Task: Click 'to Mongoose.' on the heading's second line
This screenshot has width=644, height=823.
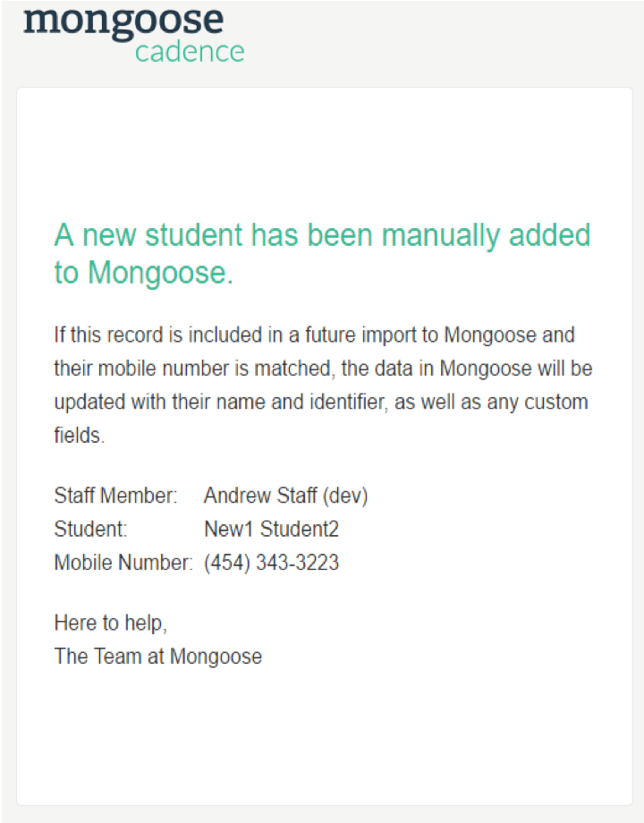Action: [x=143, y=274]
